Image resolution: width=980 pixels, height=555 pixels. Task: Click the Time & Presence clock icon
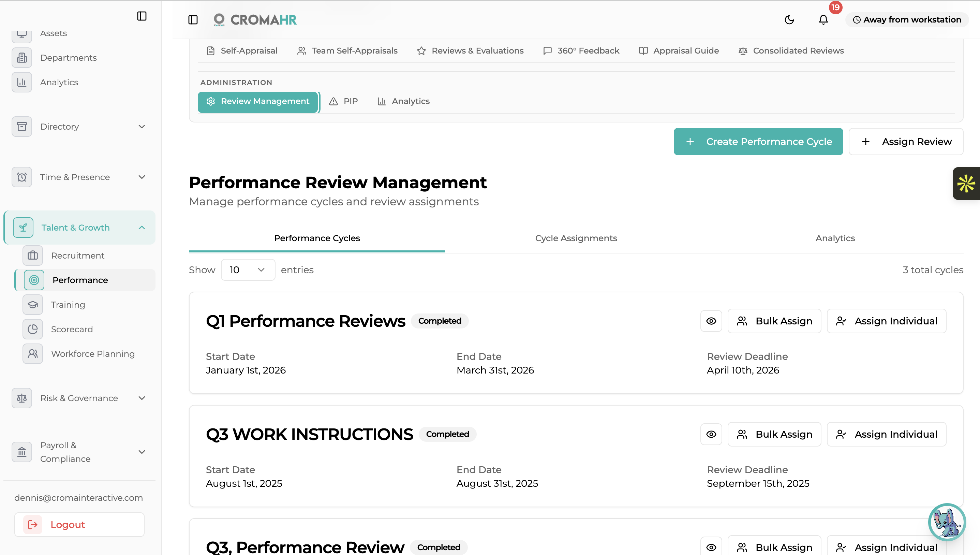22,177
